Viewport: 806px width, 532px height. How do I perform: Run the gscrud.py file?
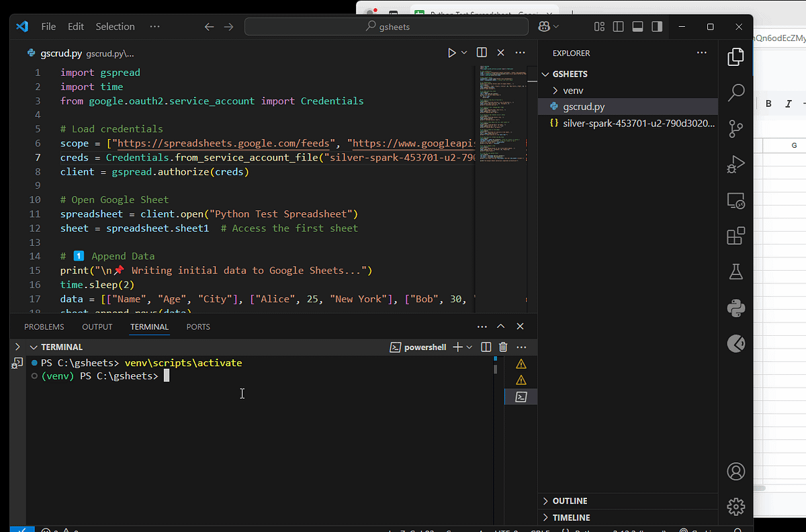451,52
